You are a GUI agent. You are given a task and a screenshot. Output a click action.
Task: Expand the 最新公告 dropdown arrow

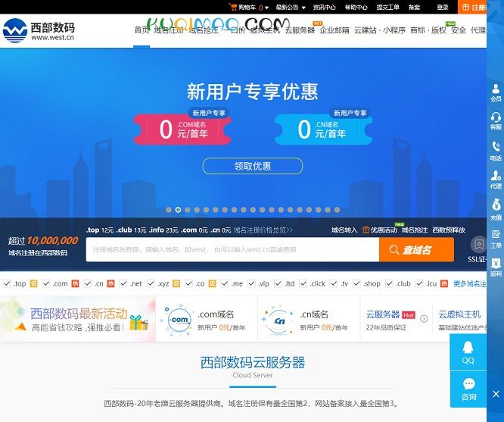pos(303,8)
